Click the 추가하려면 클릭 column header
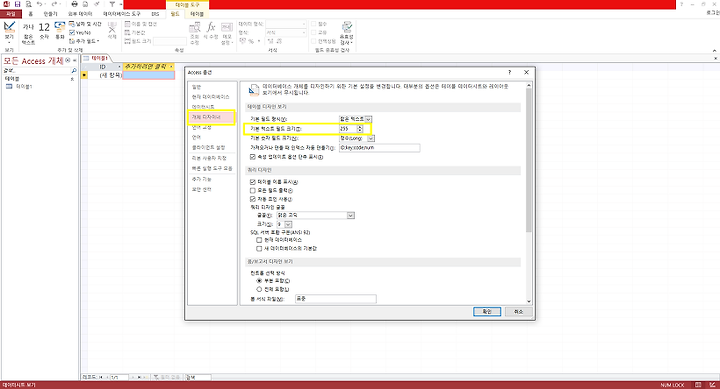This screenshot has height=389, width=720. click(149, 67)
